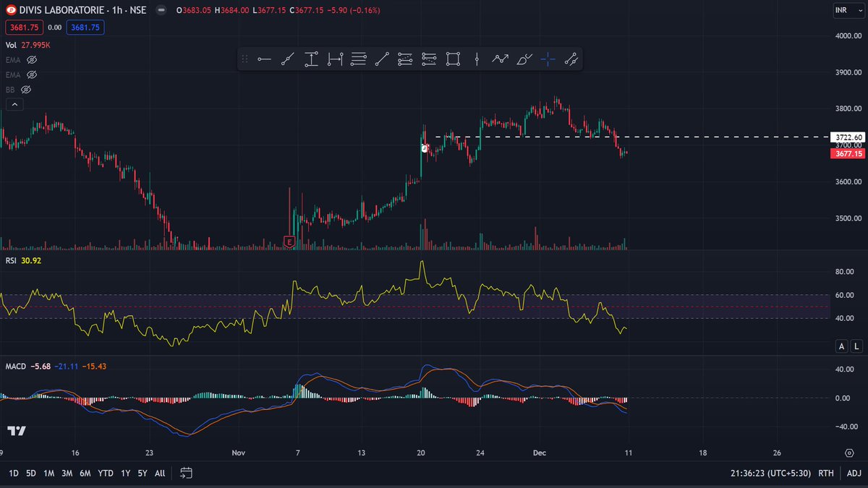868x488 pixels.
Task: Select the rectangle drawing tool
Action: click(x=453, y=59)
